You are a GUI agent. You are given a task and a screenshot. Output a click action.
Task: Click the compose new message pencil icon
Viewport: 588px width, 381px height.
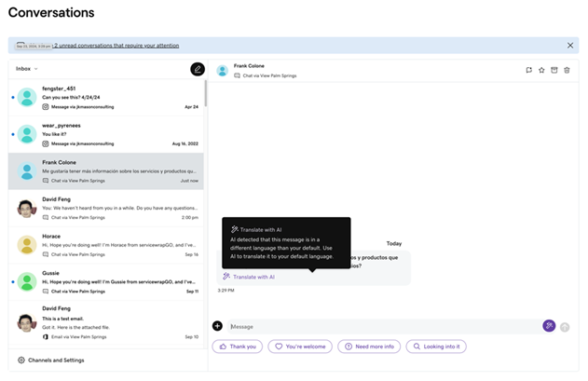point(198,69)
